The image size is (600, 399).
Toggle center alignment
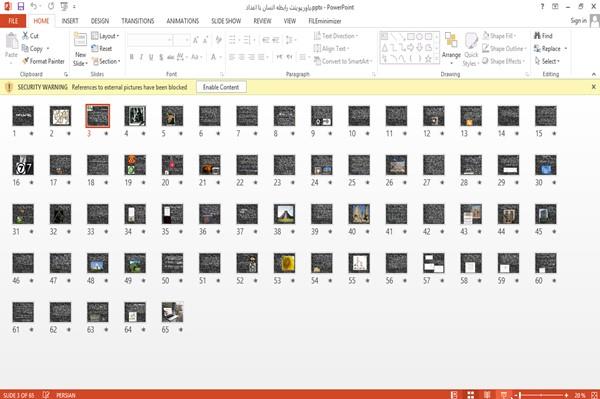pyautogui.click(x=241, y=57)
